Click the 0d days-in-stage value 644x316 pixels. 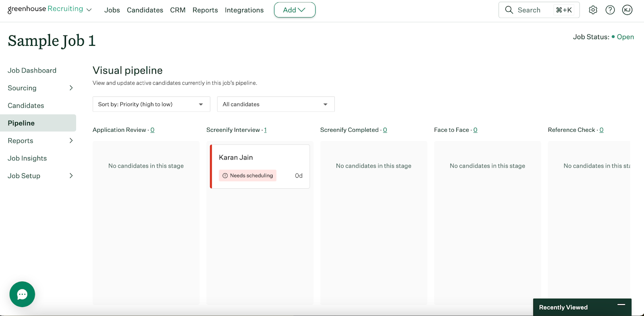[x=299, y=176]
